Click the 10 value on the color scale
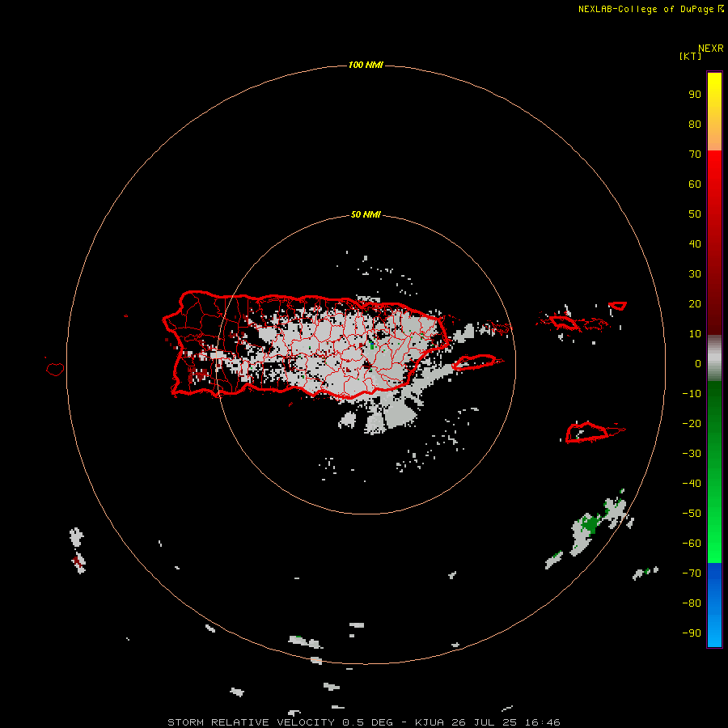The image size is (728, 728). tap(695, 334)
